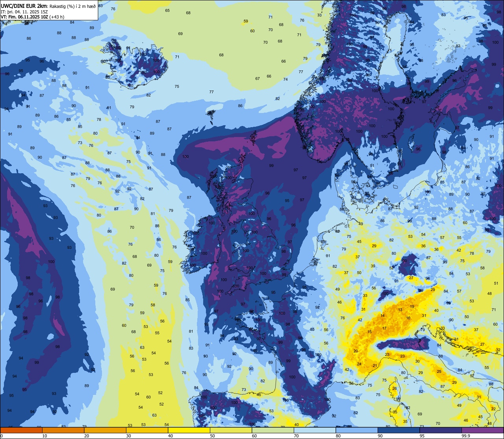Click the humidity value '25' over Italy
This screenshot has height=439, width=504.
439,372
